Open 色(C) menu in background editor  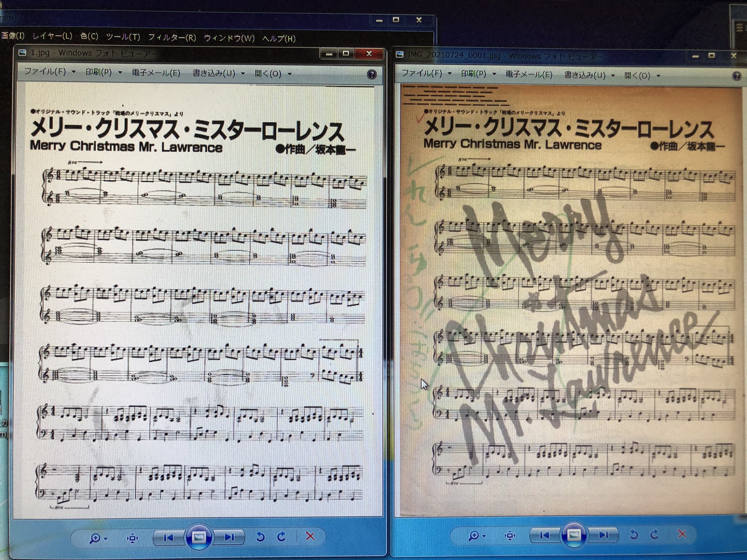[x=89, y=36]
